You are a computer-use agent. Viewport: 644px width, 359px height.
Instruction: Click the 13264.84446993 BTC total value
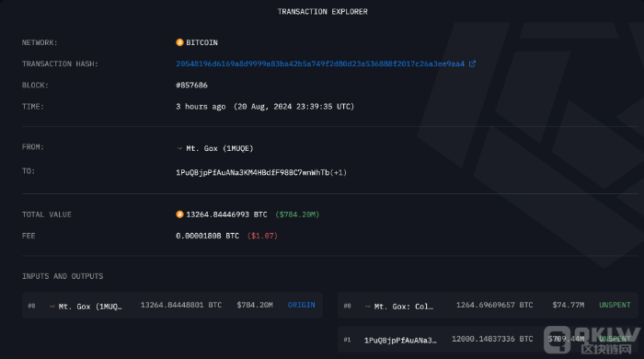tap(226, 214)
